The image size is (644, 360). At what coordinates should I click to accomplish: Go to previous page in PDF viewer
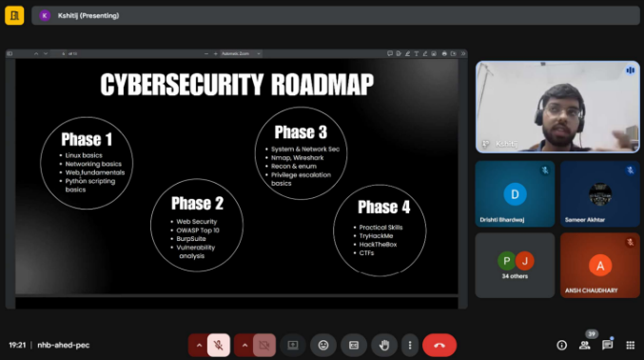pyautogui.click(x=36, y=53)
